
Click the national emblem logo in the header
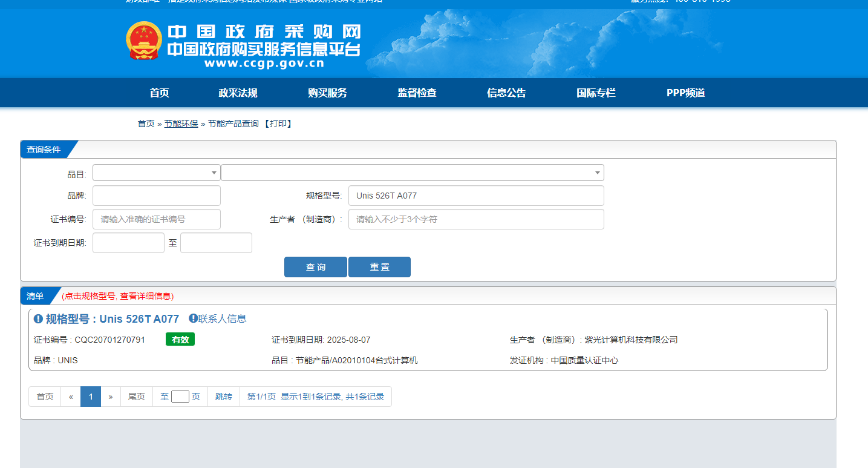(x=144, y=41)
